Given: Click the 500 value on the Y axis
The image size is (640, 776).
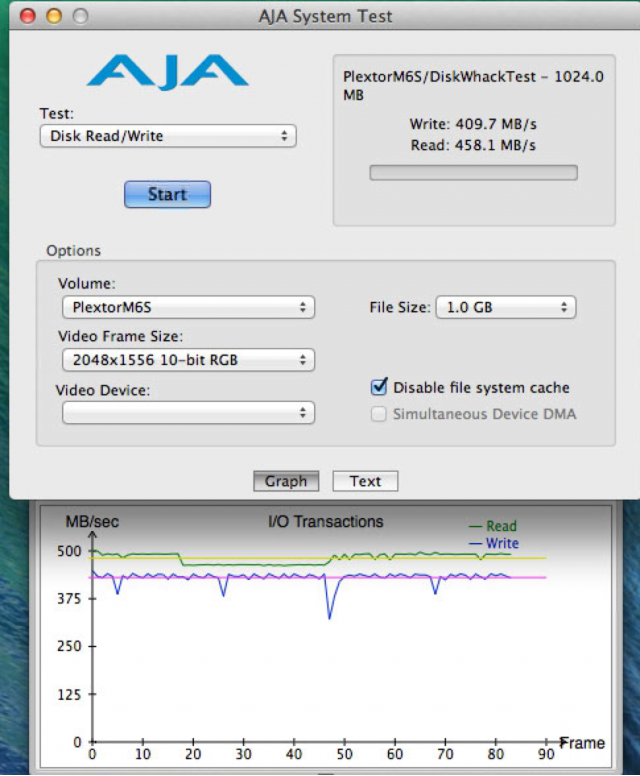Looking at the screenshot, I should point(69,551).
